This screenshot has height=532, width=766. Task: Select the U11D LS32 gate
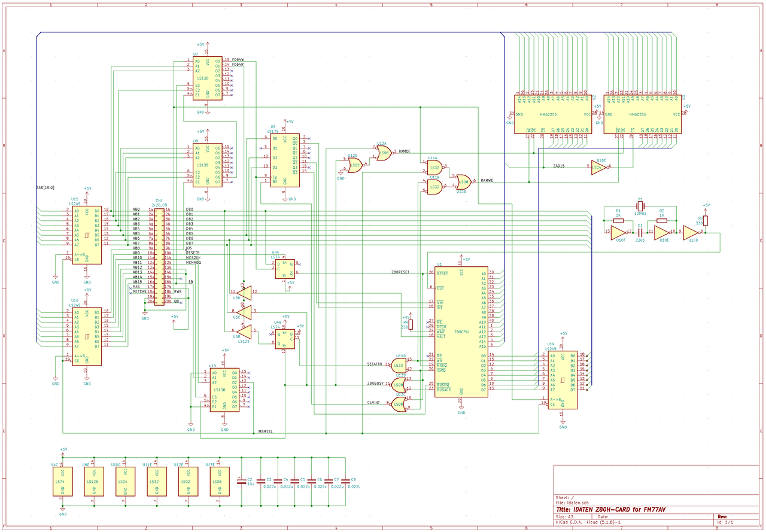(399, 365)
